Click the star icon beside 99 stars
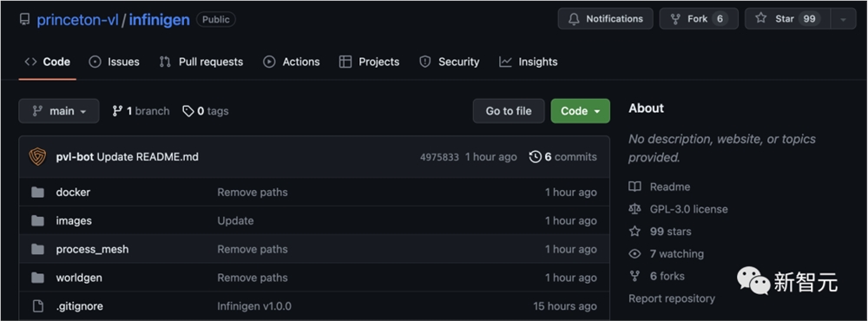Screen dimensions: 868x321 (x=635, y=232)
